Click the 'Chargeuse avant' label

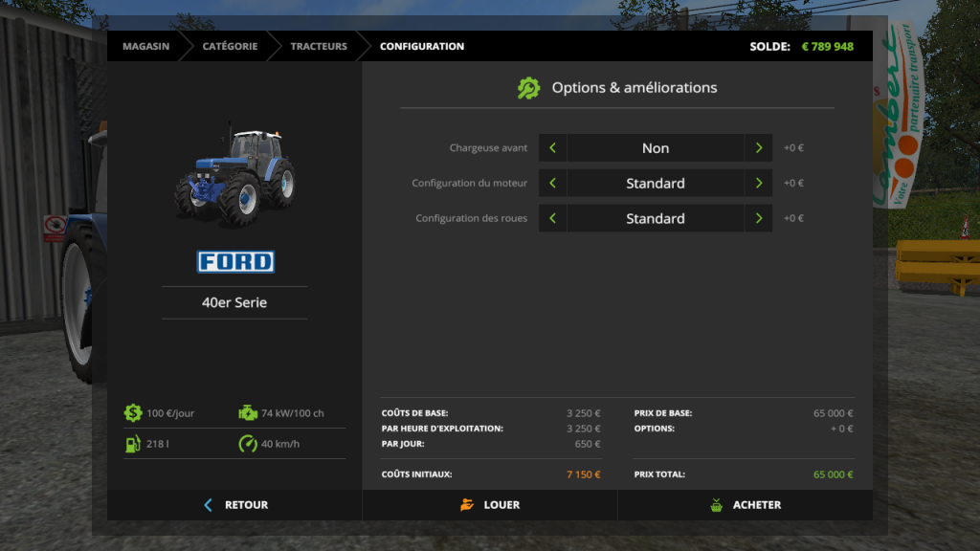tap(488, 148)
